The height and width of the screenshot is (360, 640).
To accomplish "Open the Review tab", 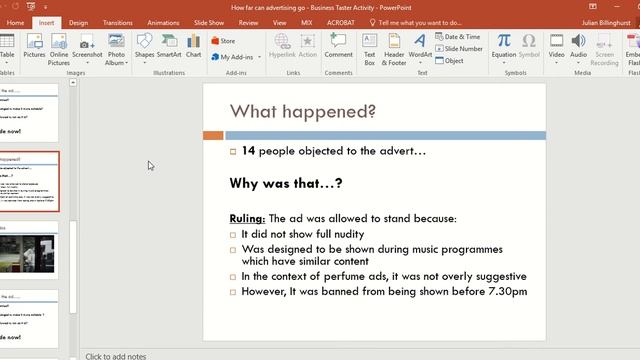I will (x=248, y=23).
